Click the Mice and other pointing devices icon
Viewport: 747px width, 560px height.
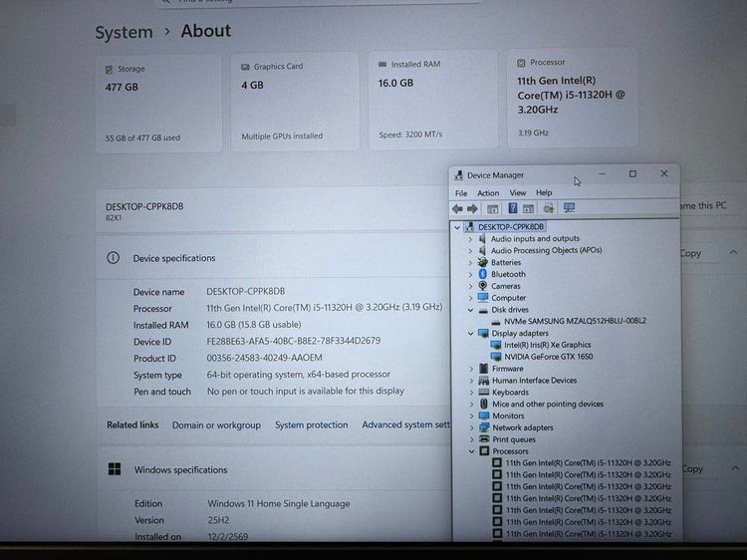[484, 404]
